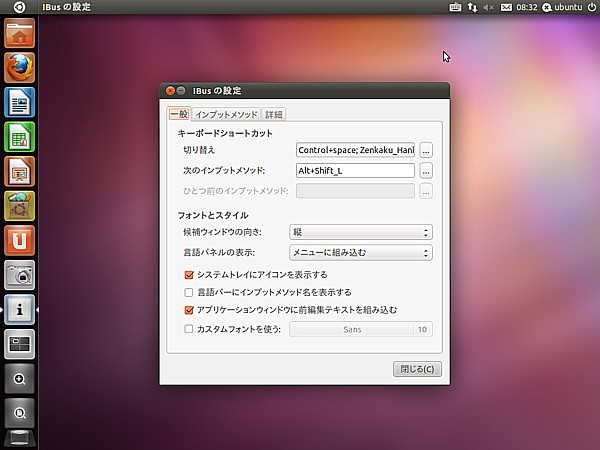Open the keyboard input indicator in top panel

coord(455,7)
